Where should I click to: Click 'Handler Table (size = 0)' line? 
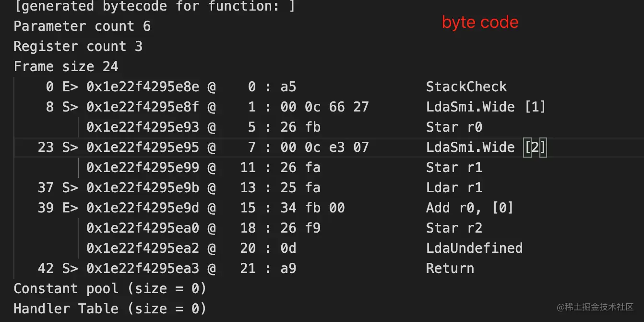110,309
